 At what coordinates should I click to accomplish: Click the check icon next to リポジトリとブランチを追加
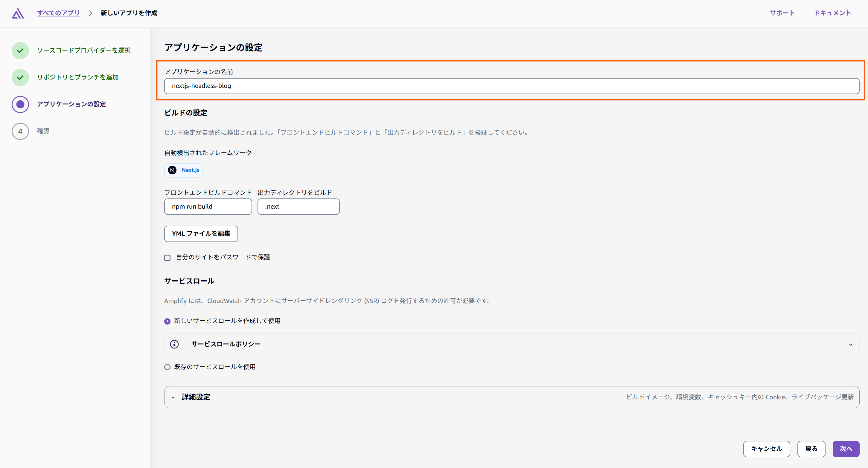pos(20,77)
